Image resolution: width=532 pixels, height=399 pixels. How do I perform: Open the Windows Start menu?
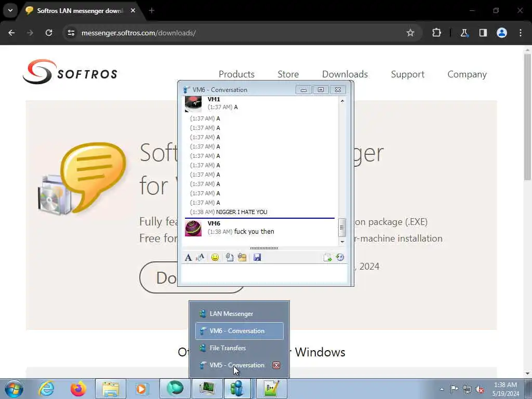(x=14, y=389)
